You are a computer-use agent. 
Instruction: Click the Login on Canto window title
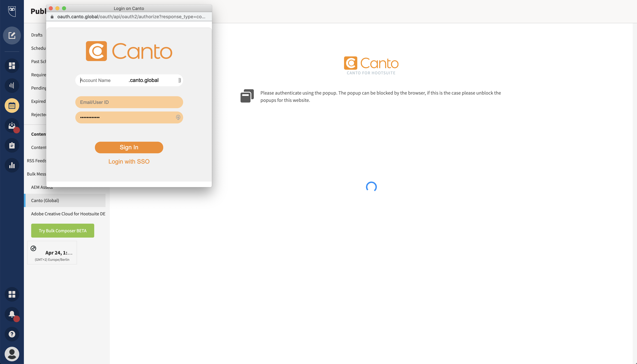pos(129,8)
